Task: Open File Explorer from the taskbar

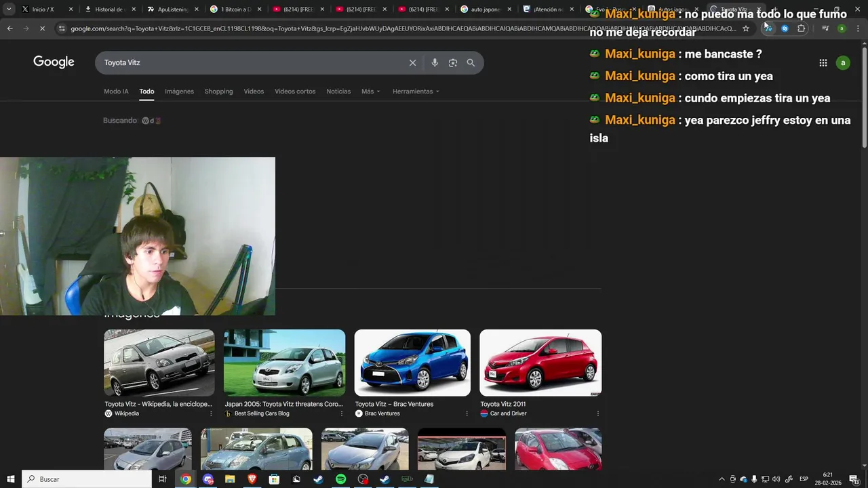Action: pos(230,479)
